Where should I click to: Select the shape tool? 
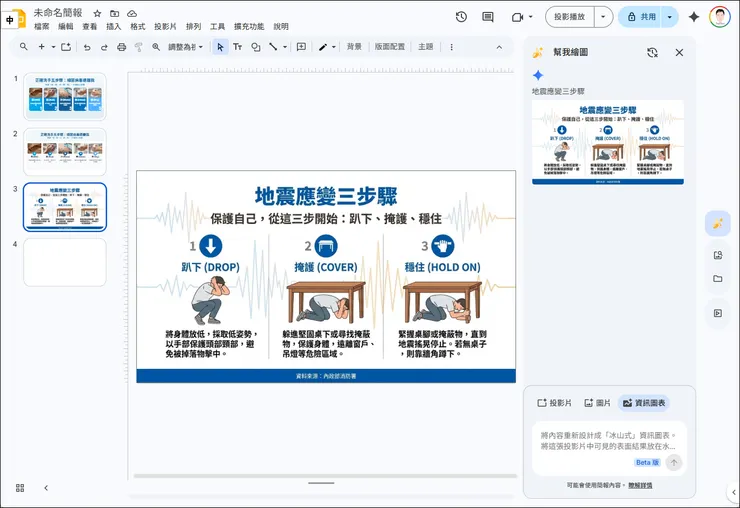(x=256, y=47)
